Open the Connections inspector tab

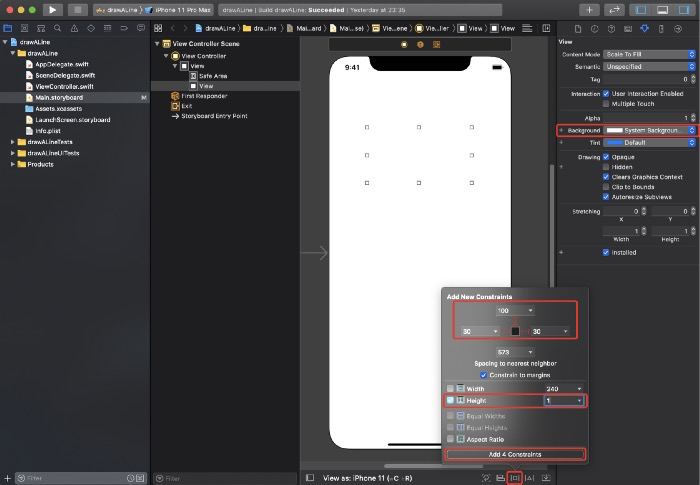(678, 29)
